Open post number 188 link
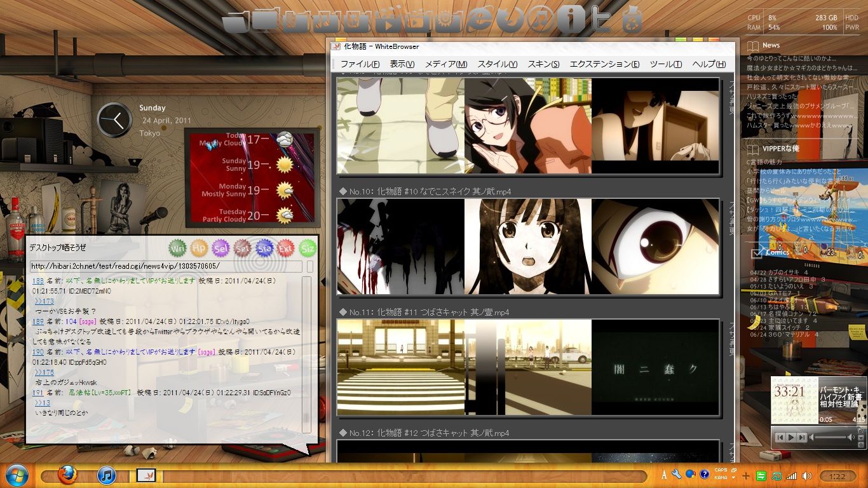The image size is (868, 488). tap(38, 280)
